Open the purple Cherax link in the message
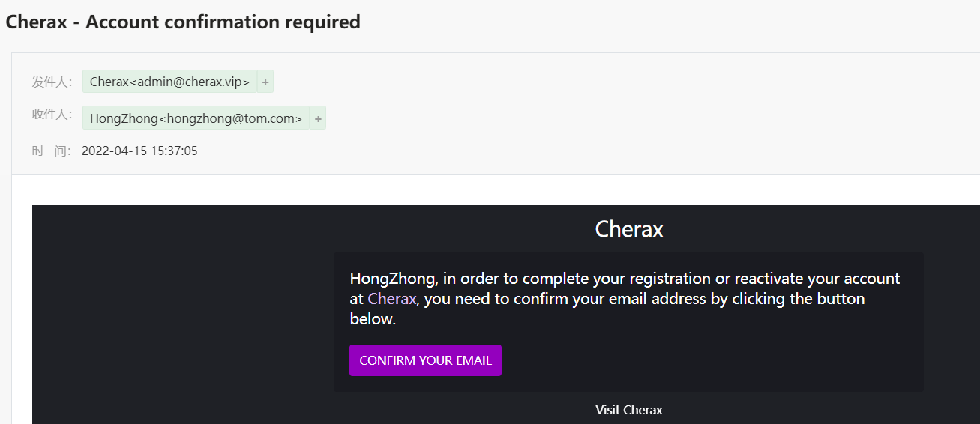The height and width of the screenshot is (424, 980). 391,299
